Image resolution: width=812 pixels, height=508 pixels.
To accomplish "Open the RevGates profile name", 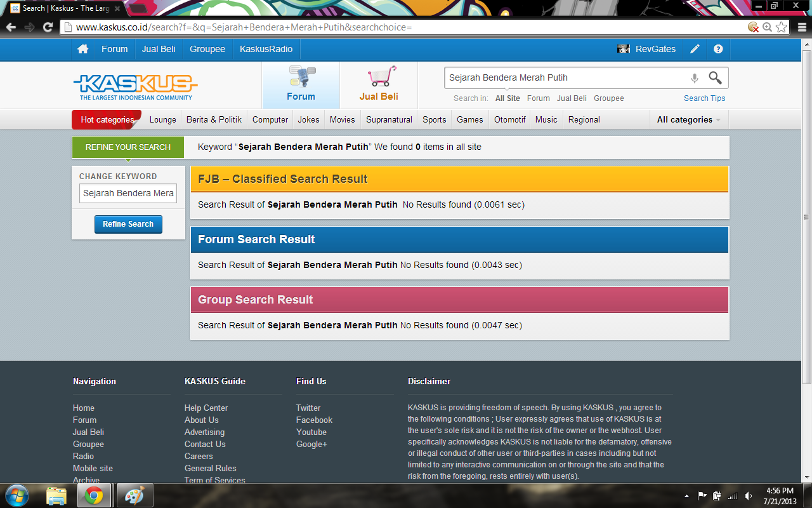I will click(655, 49).
